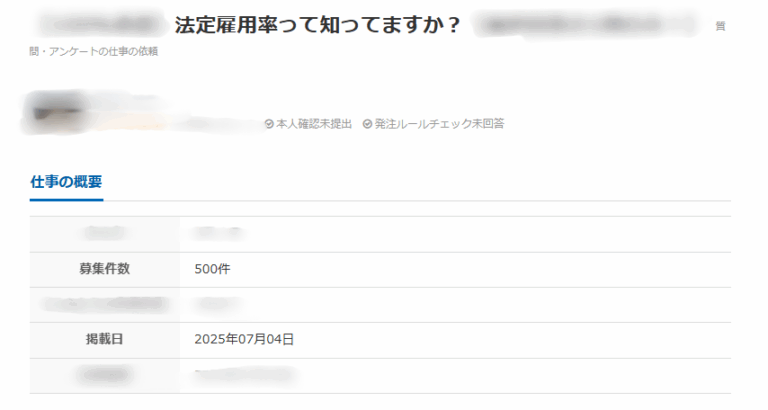The height and width of the screenshot is (410, 768).
Task: Open the blurred client avatar thumbnail
Action: pyautogui.click(x=55, y=113)
